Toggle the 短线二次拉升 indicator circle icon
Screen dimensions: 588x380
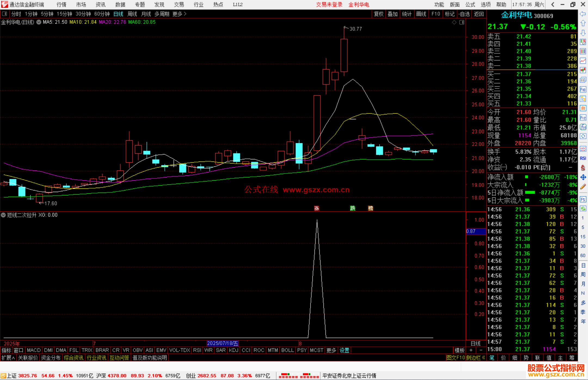click(x=3, y=215)
